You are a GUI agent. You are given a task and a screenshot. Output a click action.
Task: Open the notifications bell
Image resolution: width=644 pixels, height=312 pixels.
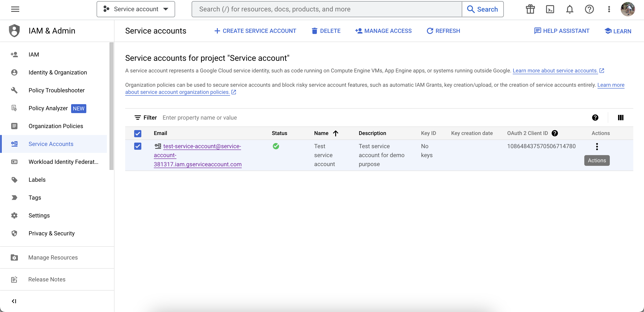(570, 9)
